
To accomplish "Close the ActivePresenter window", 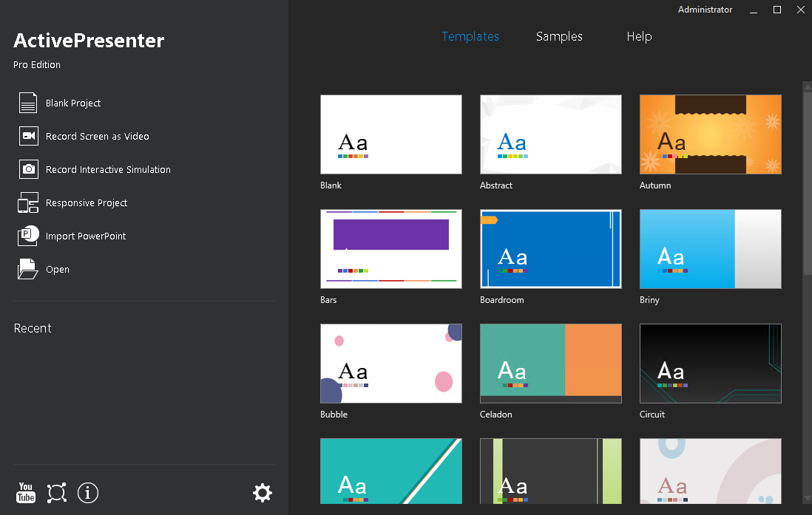I will coord(801,10).
